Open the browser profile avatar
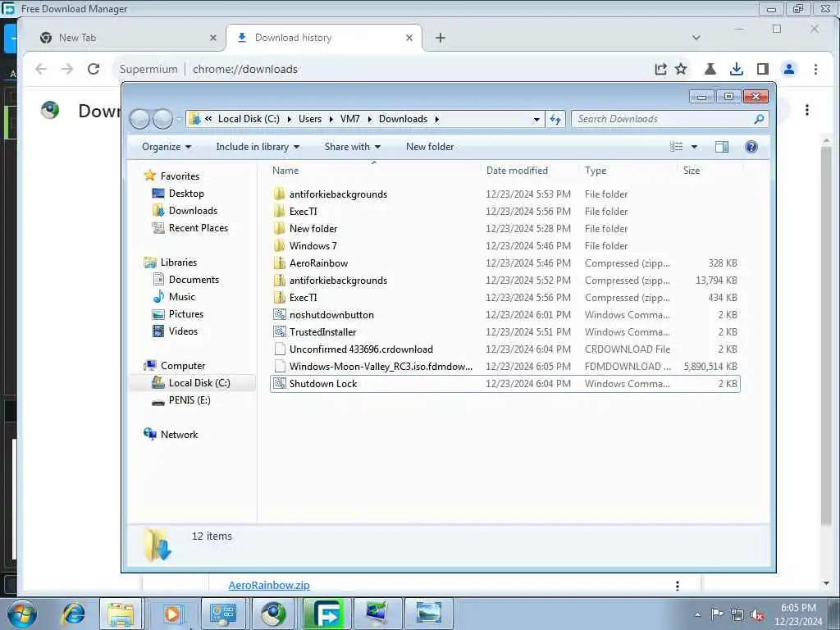This screenshot has height=630, width=840. (x=789, y=69)
